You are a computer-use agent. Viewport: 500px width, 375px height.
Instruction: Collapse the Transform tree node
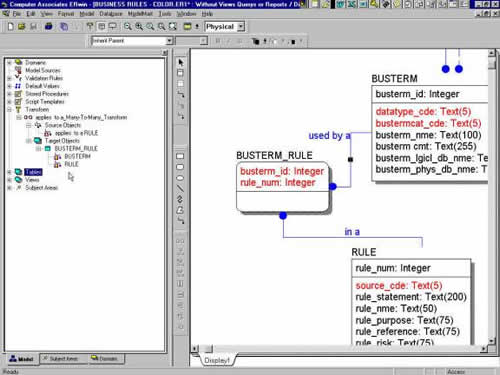[x=9, y=109]
